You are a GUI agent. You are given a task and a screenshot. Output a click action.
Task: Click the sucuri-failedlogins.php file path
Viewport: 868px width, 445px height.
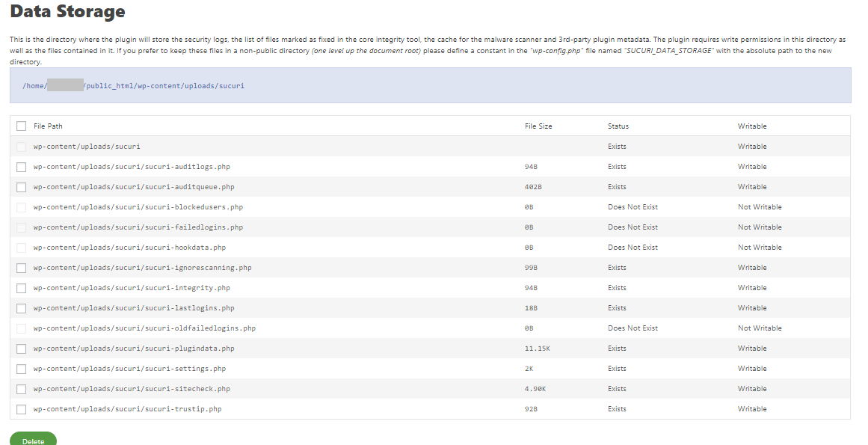[138, 227]
